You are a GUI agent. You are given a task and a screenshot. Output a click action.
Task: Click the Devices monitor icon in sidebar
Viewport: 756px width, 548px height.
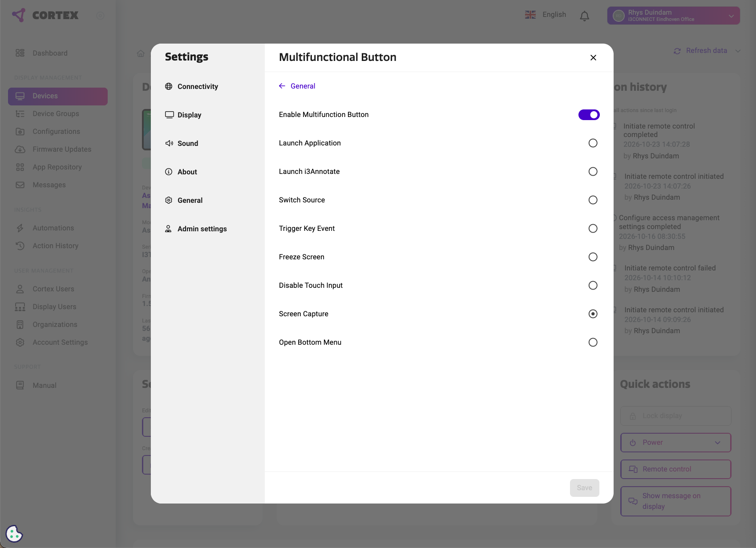(20, 96)
